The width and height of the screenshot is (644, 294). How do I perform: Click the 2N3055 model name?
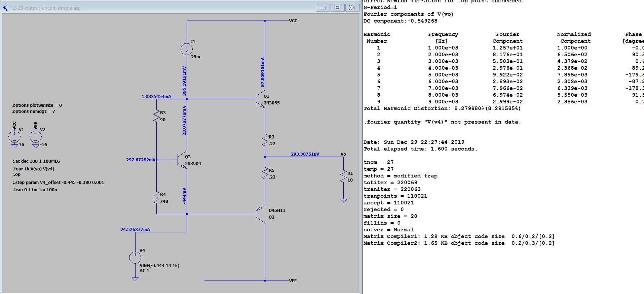pos(271,103)
